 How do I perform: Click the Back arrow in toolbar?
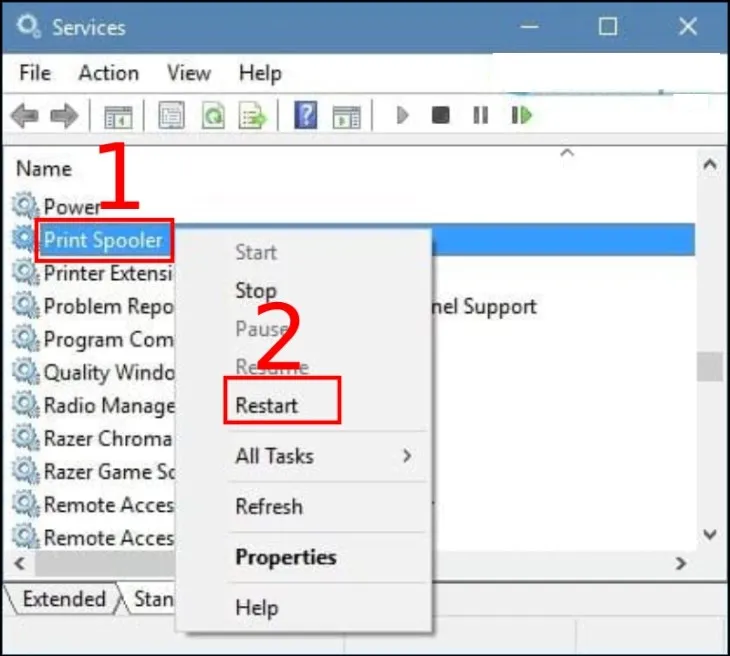coord(24,116)
